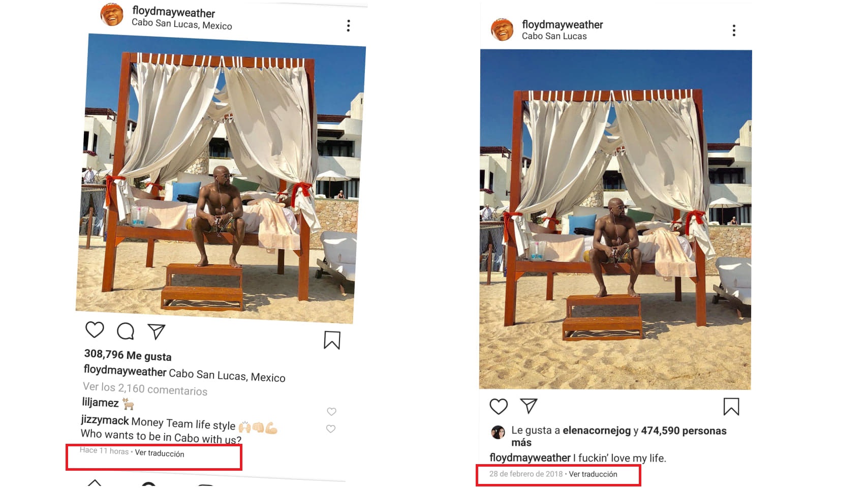Open three-dot options menu on right post

734,30
